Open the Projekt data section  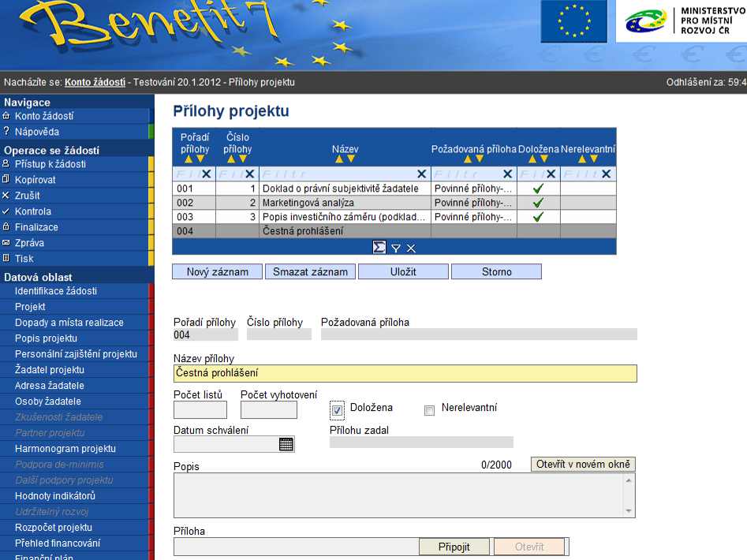(x=30, y=307)
